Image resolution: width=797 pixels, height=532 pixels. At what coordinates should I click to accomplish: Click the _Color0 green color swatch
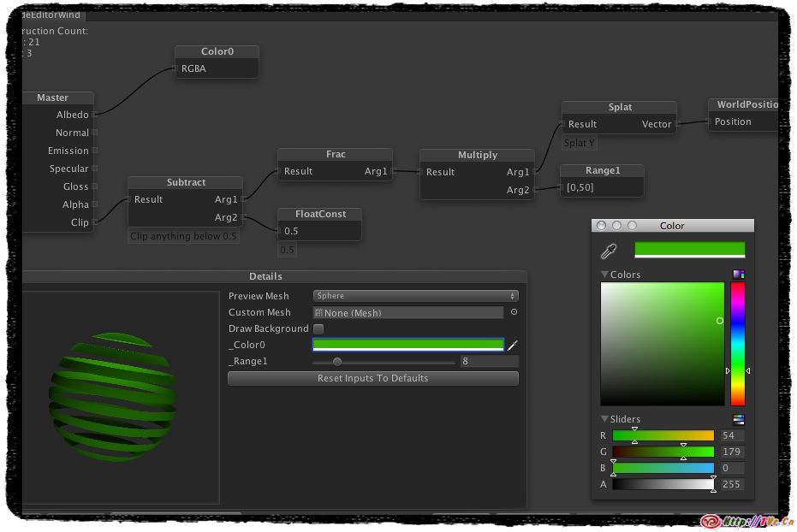[x=407, y=345]
